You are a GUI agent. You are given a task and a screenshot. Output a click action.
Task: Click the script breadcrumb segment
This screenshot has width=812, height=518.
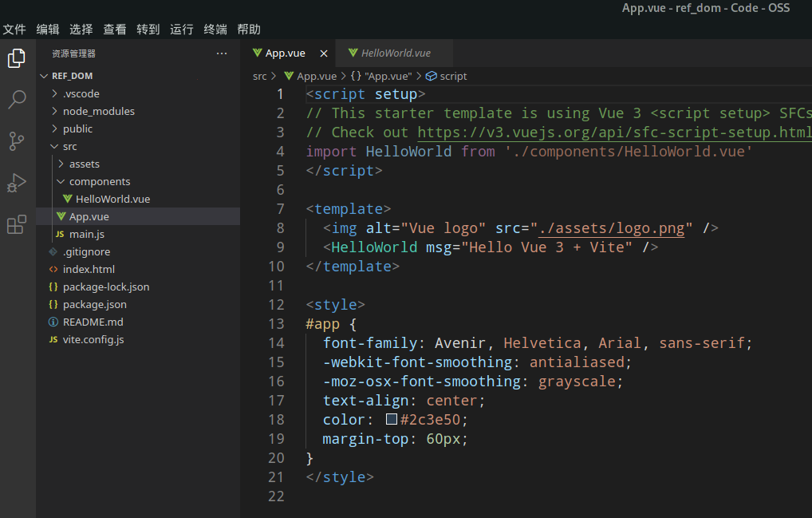[x=447, y=76]
